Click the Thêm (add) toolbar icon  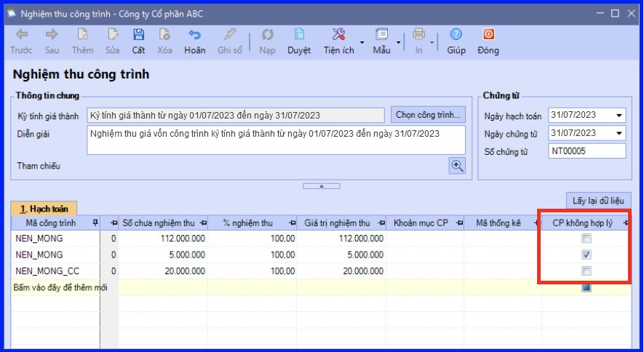tap(82, 34)
